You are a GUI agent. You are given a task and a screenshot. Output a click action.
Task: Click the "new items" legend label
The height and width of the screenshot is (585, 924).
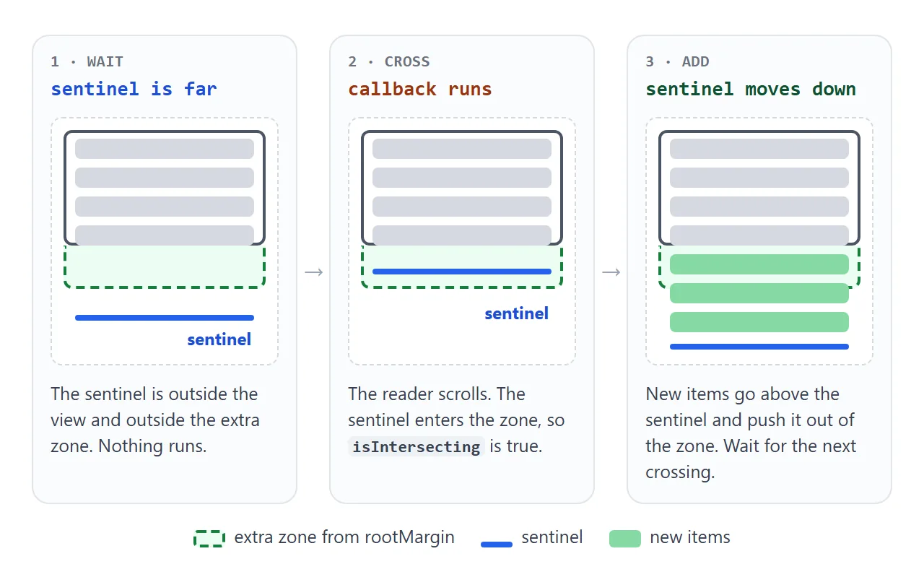pyautogui.click(x=690, y=537)
